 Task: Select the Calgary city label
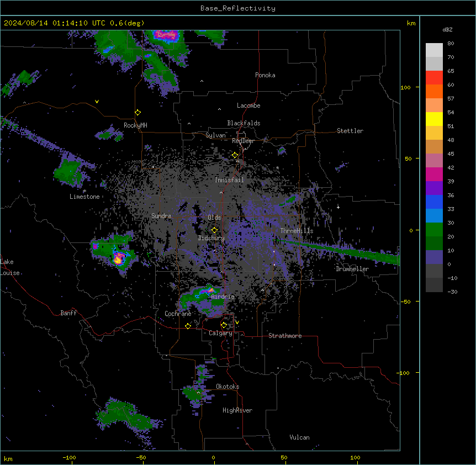click(x=220, y=333)
